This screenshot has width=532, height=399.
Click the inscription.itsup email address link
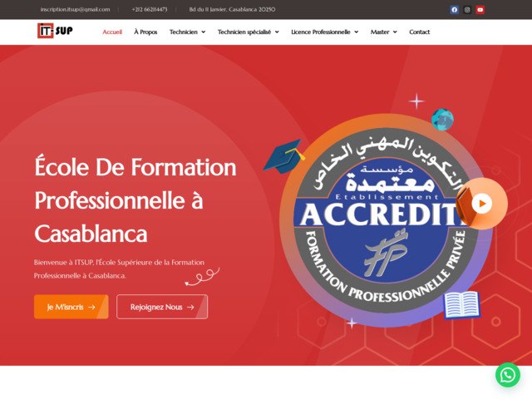coord(75,9)
